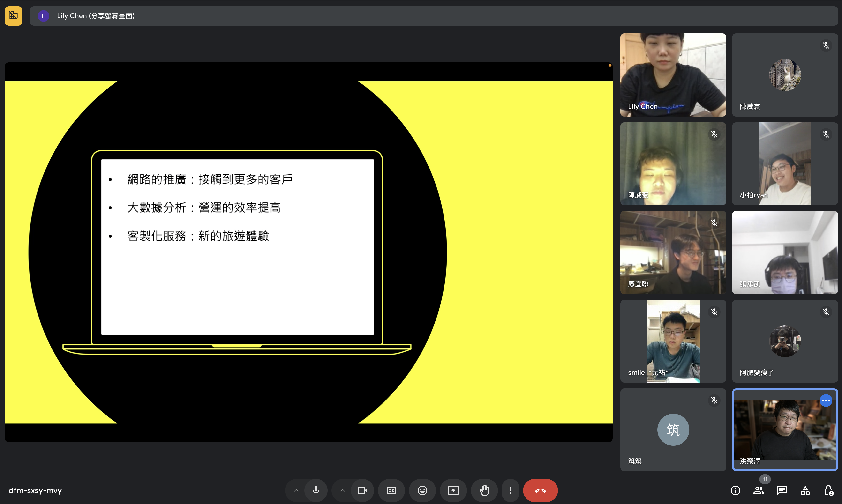842x504 pixels.
Task: Click the yellow hide-presentation icon top left
Action: 13,16
